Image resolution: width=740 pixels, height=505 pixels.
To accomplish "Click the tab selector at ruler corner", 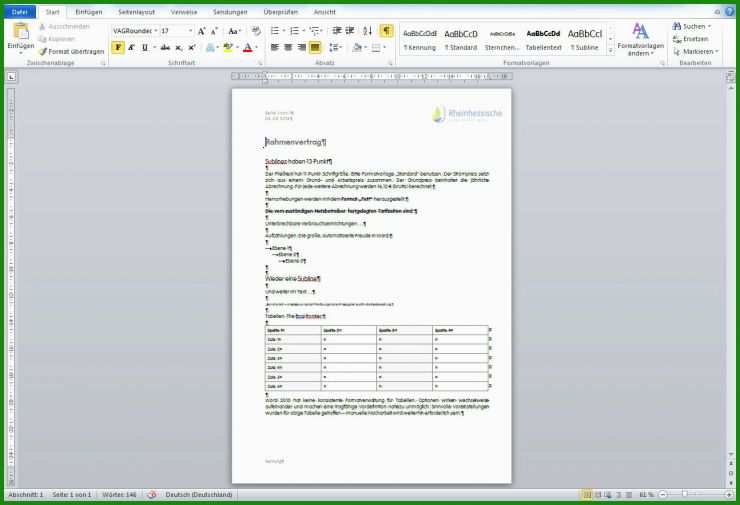I will (11, 76).
